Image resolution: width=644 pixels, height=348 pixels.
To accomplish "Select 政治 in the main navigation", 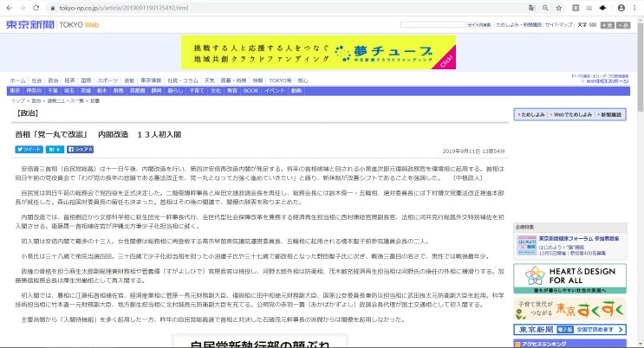I will [54, 81].
